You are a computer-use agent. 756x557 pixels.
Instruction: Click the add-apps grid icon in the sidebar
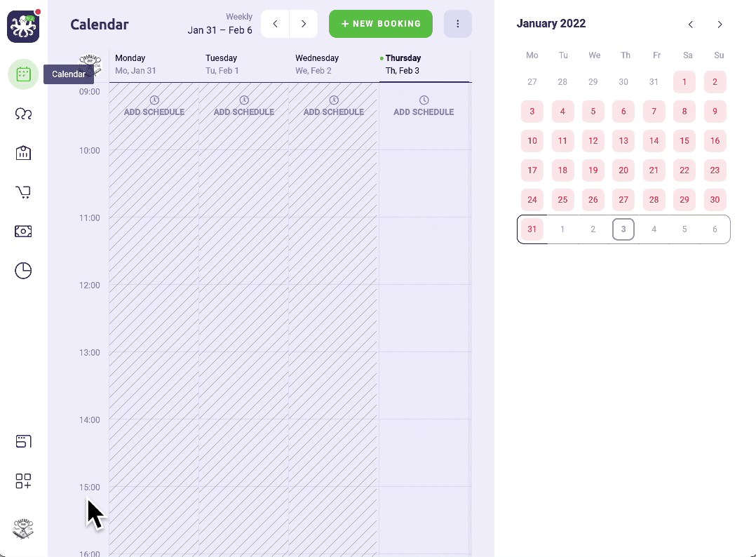23,481
